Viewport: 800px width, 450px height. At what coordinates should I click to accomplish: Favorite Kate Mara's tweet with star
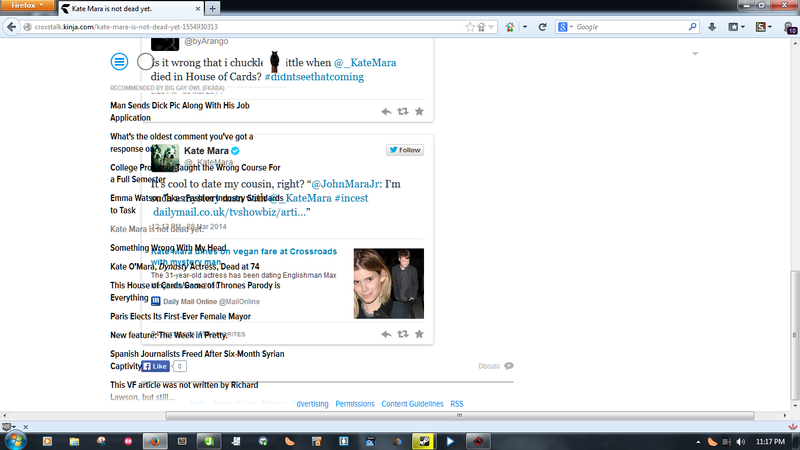(x=419, y=334)
